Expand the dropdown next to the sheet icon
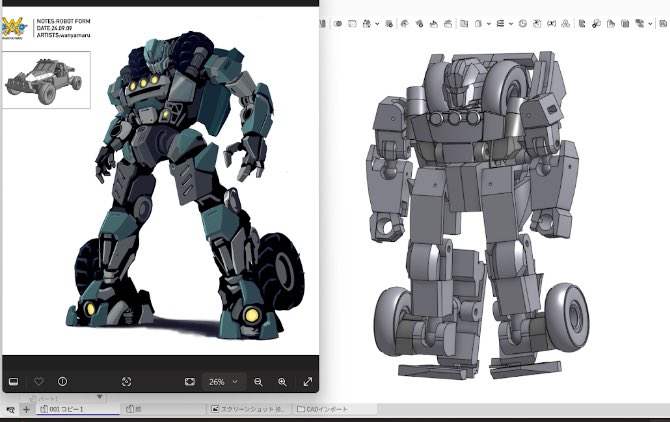The height and width of the screenshot is (422, 670). (489, 24)
